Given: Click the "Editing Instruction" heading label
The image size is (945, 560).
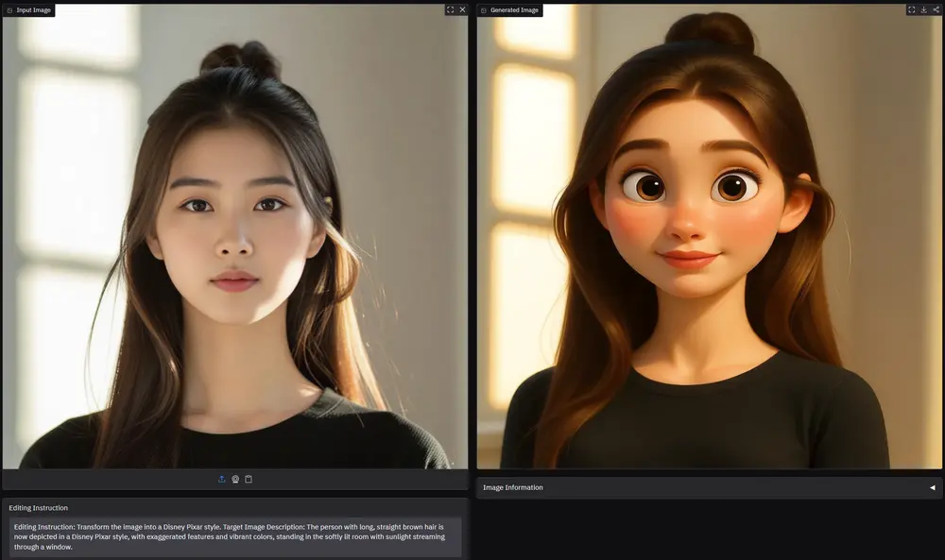Looking at the screenshot, I should [38, 508].
